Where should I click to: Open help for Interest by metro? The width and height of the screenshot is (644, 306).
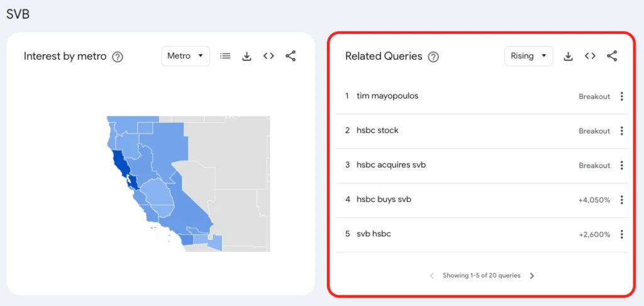point(118,57)
